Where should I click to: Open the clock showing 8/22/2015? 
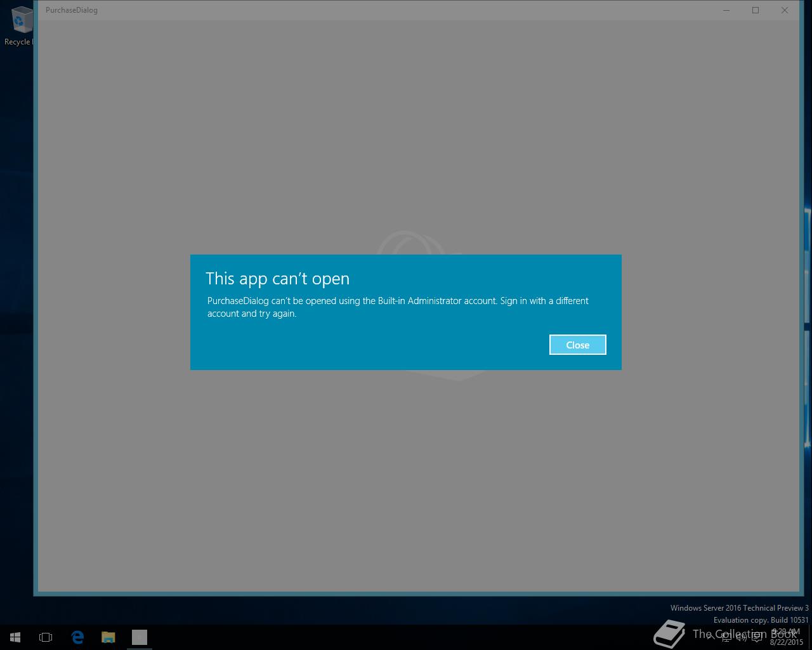(786, 637)
